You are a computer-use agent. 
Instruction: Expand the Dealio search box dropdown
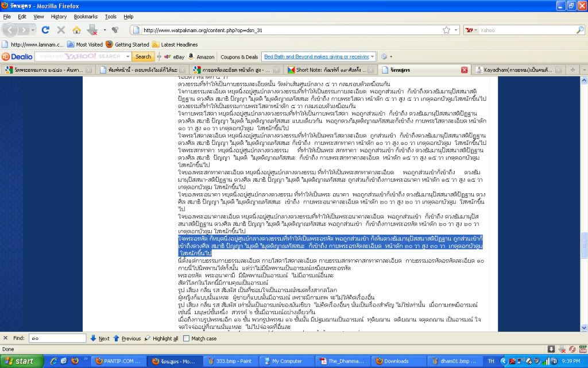pyautogui.click(x=128, y=56)
